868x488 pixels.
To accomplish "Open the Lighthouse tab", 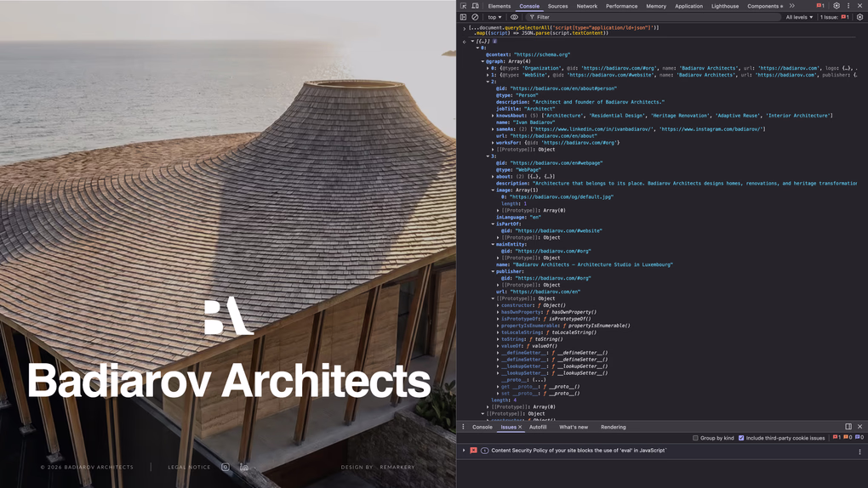I will pos(725,6).
